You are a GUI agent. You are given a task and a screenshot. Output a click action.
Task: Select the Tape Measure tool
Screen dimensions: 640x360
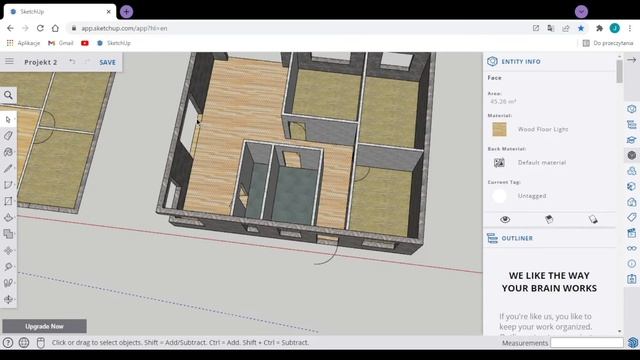(x=8, y=267)
